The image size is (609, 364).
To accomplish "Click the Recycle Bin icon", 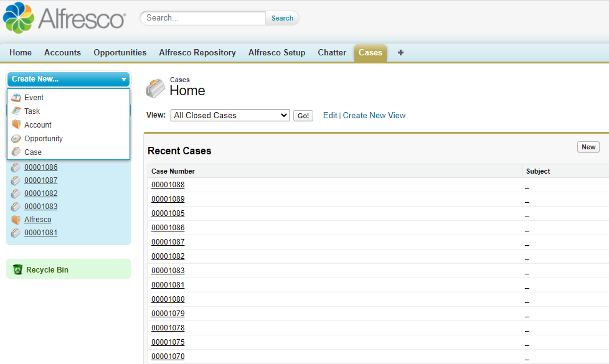I will [x=17, y=270].
